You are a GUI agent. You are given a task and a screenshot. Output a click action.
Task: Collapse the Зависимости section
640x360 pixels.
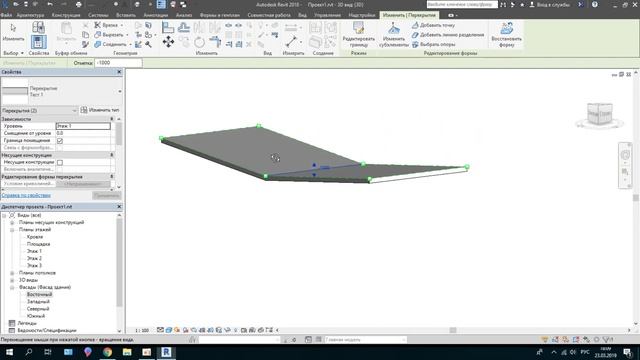click(x=112, y=119)
